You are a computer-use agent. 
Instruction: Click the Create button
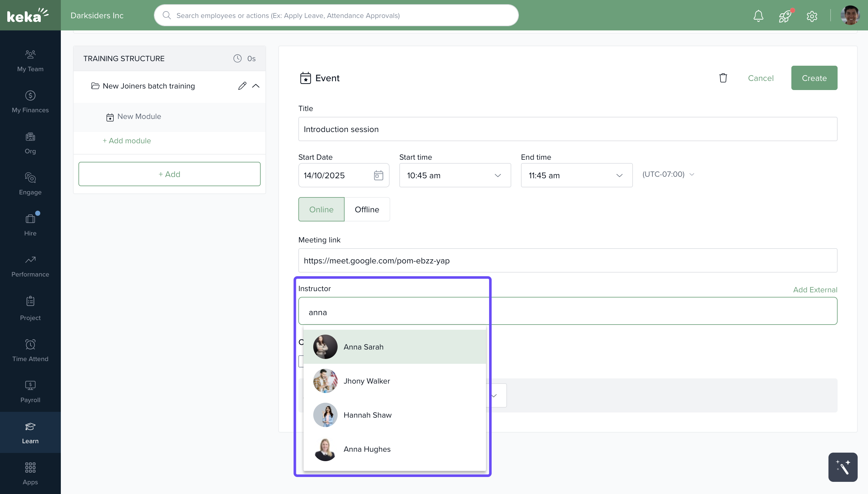coord(814,78)
